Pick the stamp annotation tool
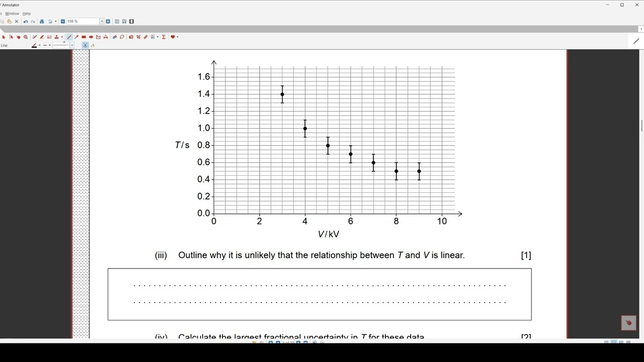 56,37
